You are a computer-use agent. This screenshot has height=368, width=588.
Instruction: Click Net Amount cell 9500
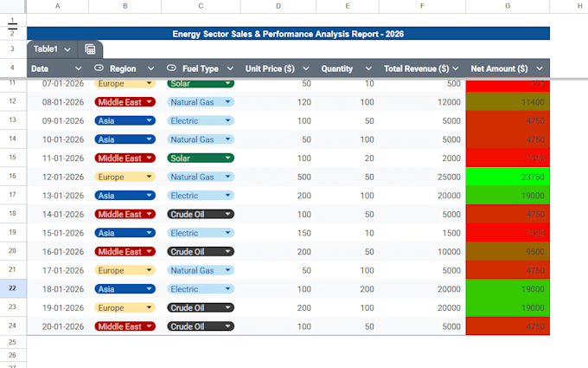[508, 252]
